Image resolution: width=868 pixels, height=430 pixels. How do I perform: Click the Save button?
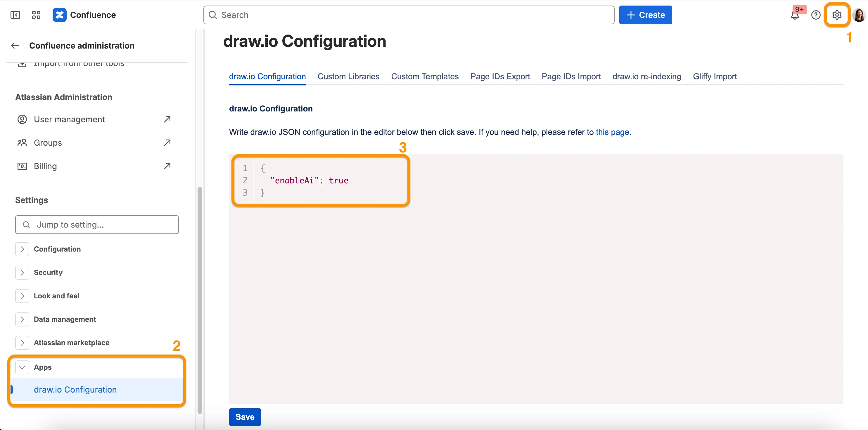(245, 417)
